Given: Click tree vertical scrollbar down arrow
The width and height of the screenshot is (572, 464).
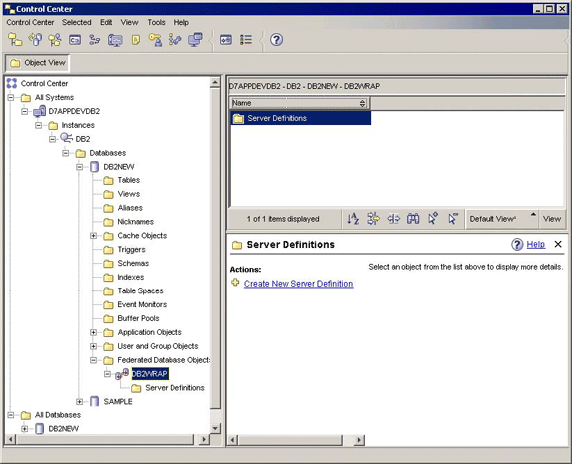Looking at the screenshot, I should [x=215, y=428].
